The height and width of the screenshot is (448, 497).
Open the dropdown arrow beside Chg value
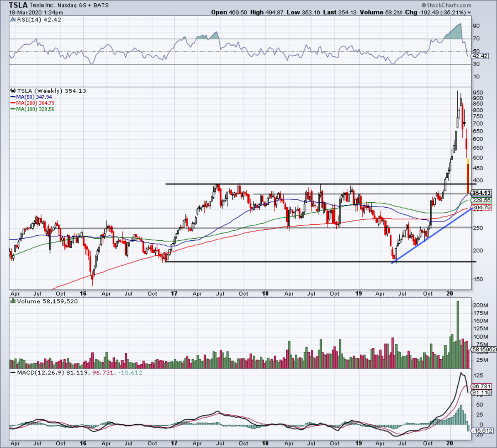coord(469,13)
